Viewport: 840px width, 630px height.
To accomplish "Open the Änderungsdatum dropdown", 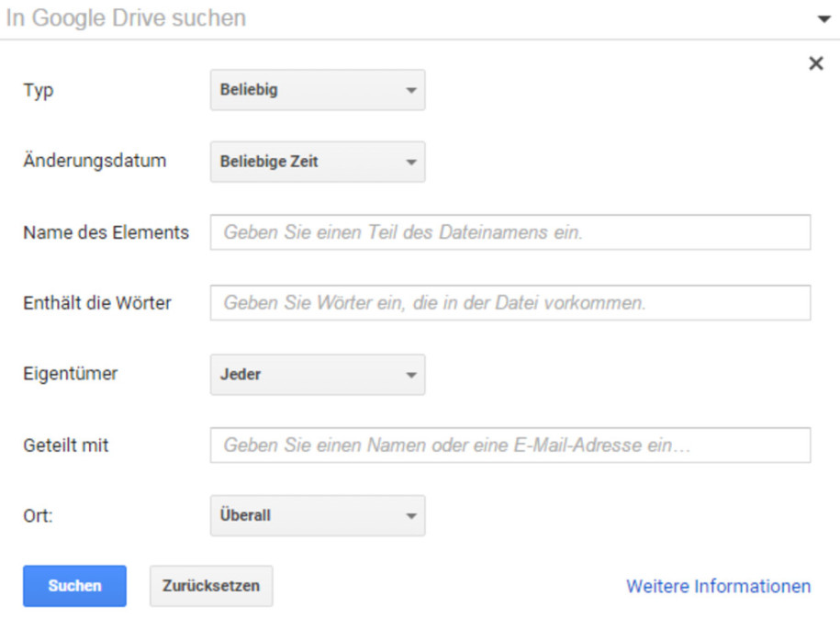I will click(x=318, y=162).
